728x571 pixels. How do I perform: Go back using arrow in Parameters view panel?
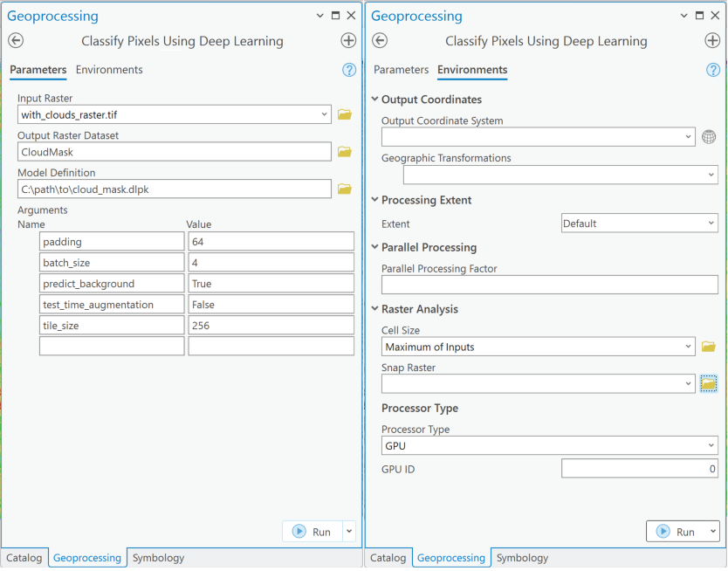[x=16, y=40]
